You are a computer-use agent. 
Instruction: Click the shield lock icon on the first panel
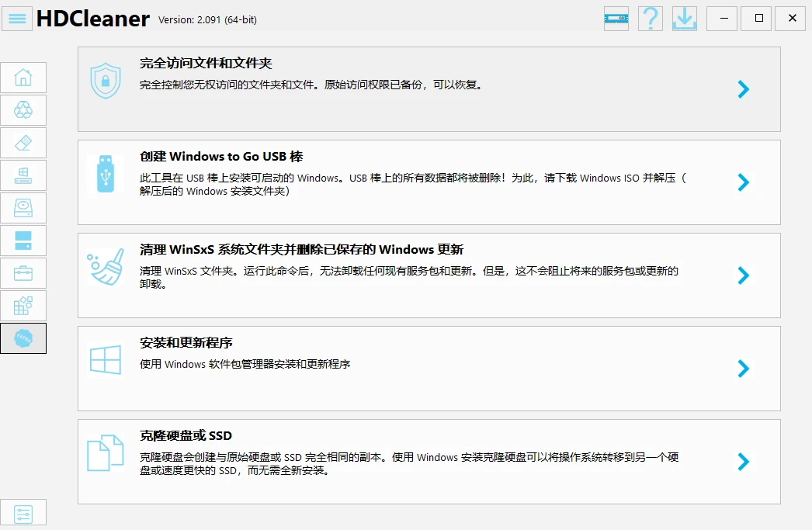coord(106,81)
